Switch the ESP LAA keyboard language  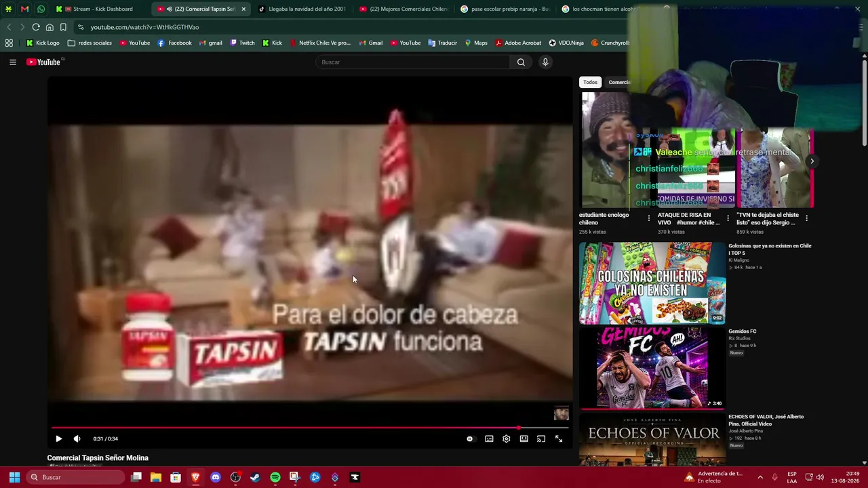click(x=792, y=477)
